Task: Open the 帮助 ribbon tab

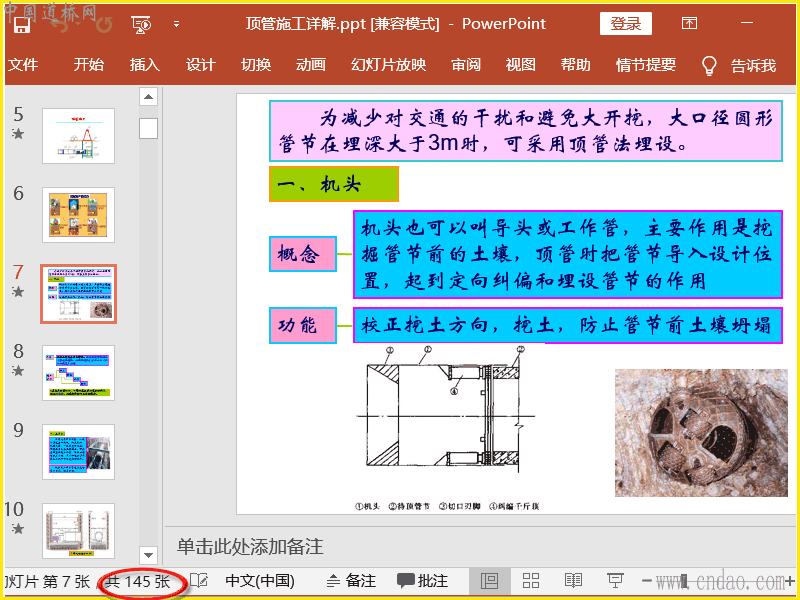Action: (576, 65)
